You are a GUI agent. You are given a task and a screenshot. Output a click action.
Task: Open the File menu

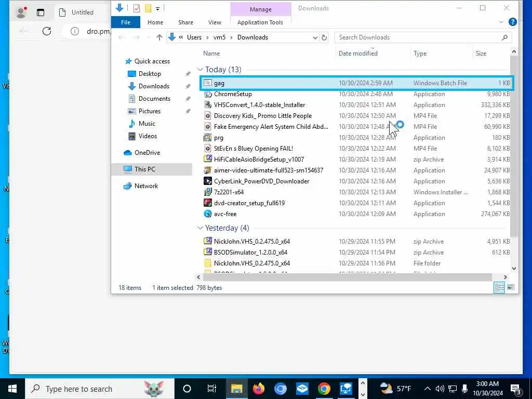pos(126,22)
